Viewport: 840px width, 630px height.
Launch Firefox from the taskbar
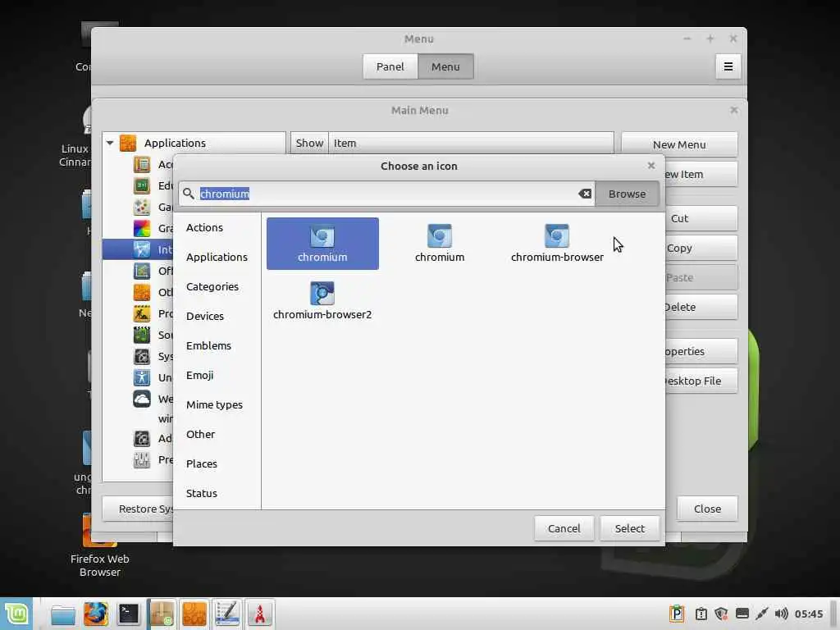click(x=96, y=614)
